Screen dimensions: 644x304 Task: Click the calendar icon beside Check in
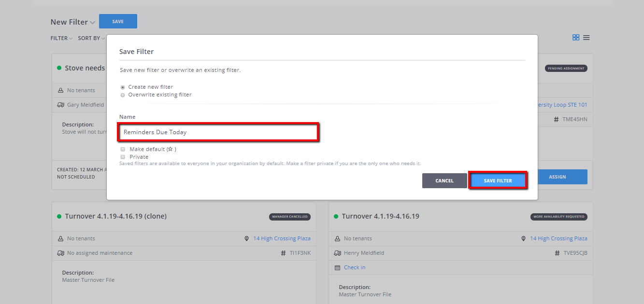click(337, 267)
